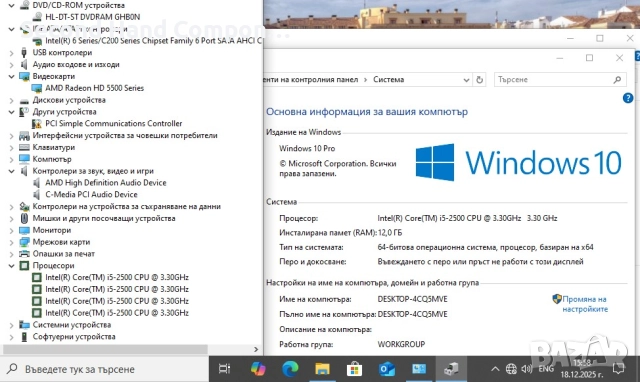The height and width of the screenshot is (382, 640).
Task: Open Task View on the taskbar
Action: tap(224, 369)
